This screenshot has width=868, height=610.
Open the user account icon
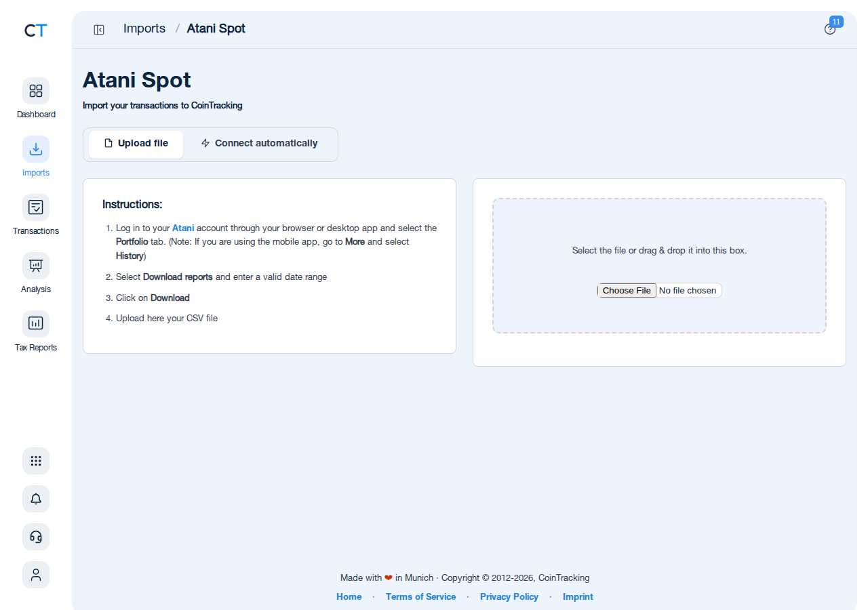36,575
